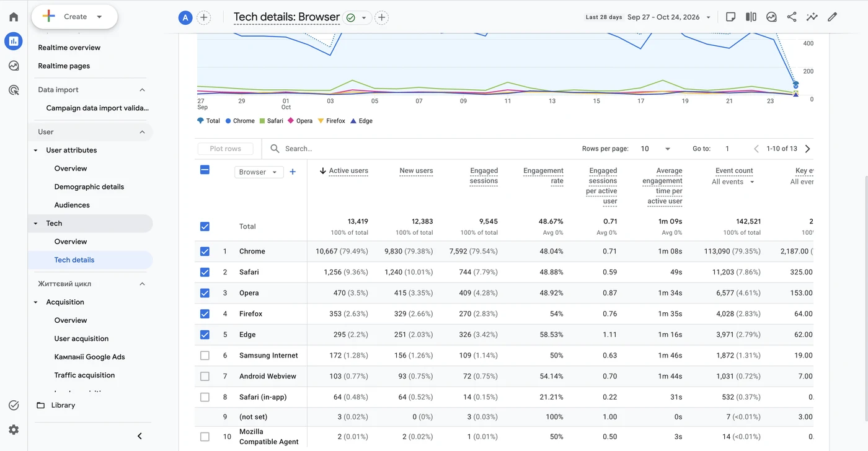Edit report with the pencil icon
The height and width of the screenshot is (451, 868).
(x=832, y=17)
